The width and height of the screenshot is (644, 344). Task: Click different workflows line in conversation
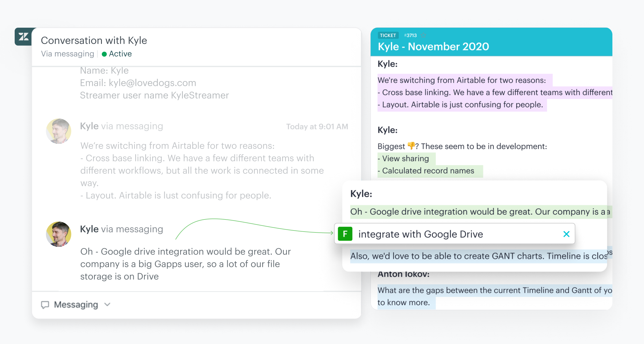tap(202, 171)
